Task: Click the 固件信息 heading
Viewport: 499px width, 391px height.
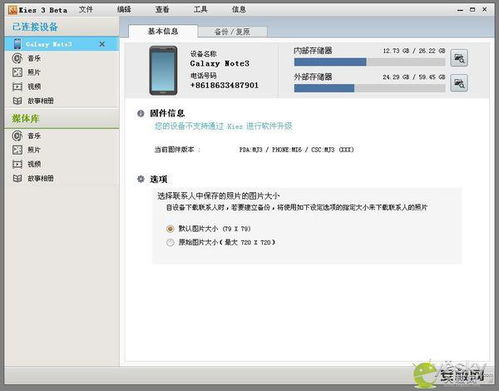Action: [x=167, y=113]
